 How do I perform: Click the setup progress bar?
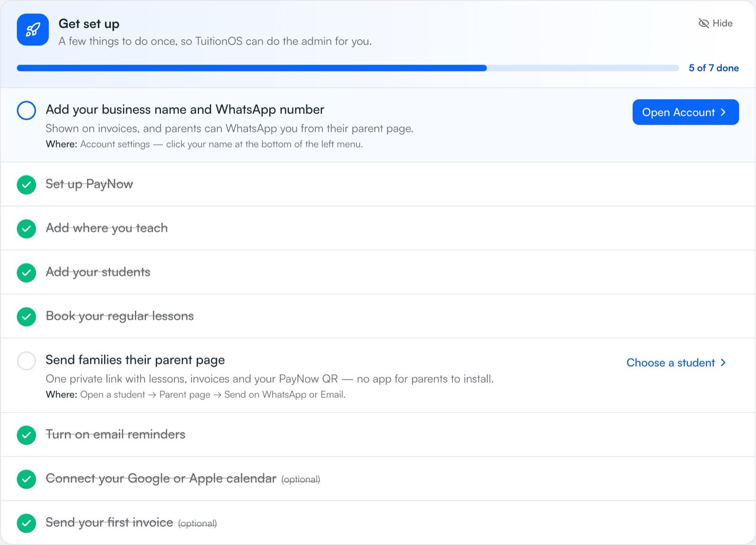(x=348, y=68)
